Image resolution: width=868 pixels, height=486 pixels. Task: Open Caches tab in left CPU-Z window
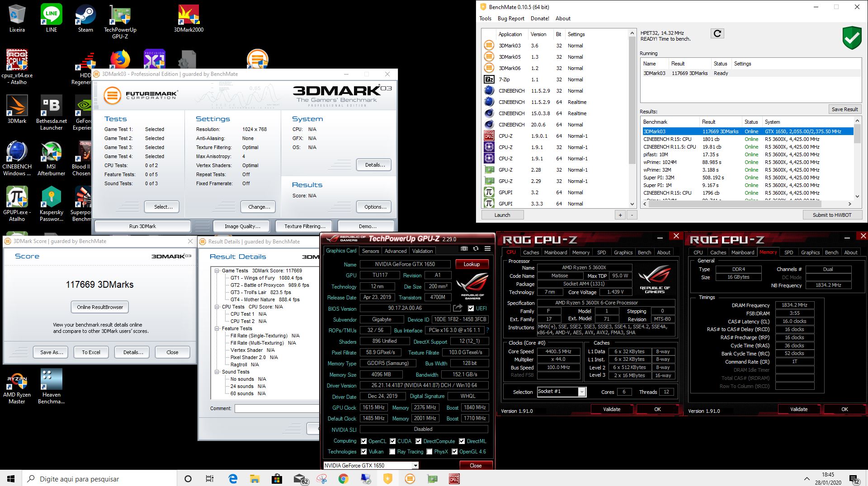click(531, 252)
